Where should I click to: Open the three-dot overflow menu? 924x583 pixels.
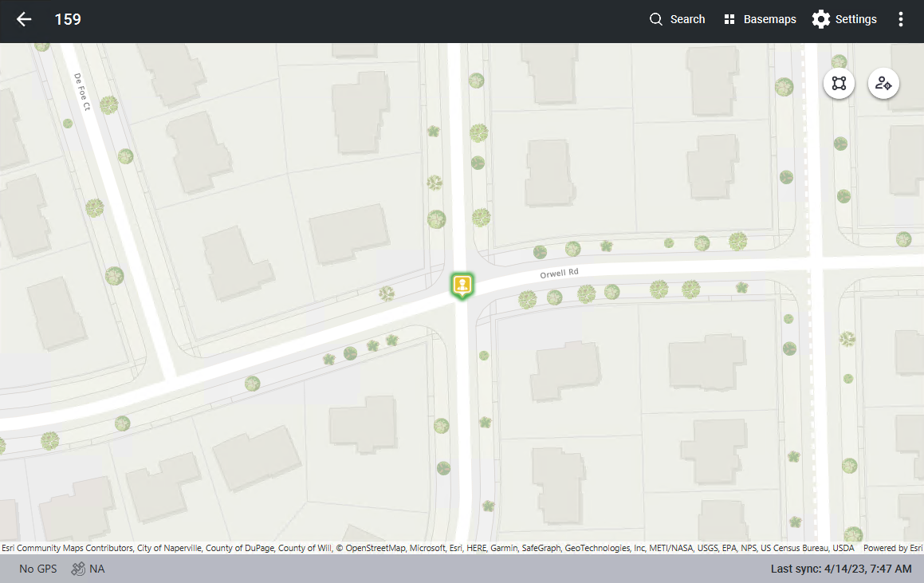click(x=901, y=20)
